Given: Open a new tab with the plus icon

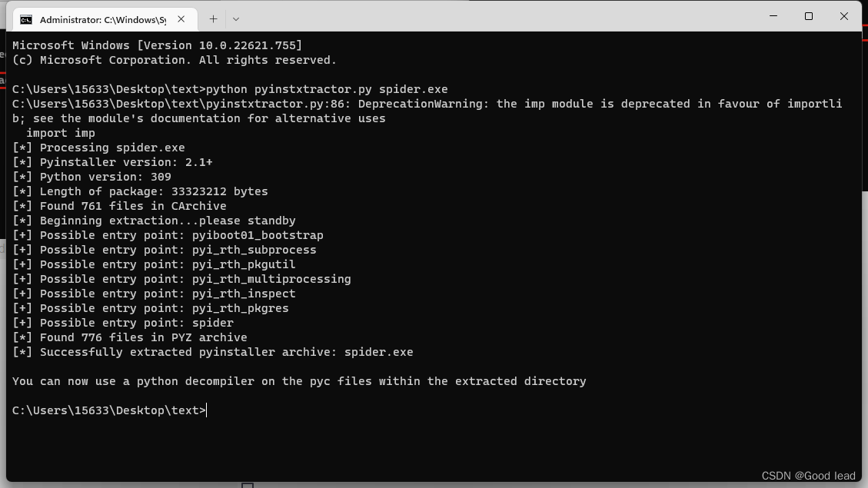Looking at the screenshot, I should tap(213, 18).
